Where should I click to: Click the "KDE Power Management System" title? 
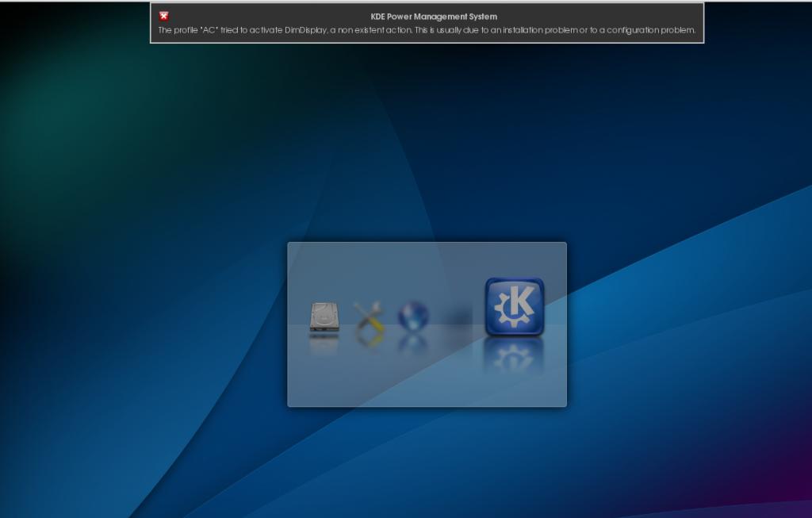(x=434, y=17)
